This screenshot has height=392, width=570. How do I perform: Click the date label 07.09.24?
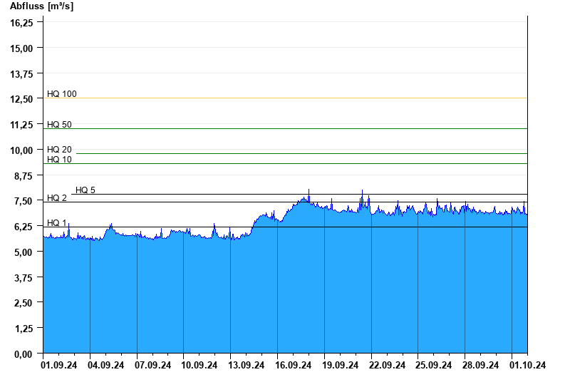tap(152, 365)
